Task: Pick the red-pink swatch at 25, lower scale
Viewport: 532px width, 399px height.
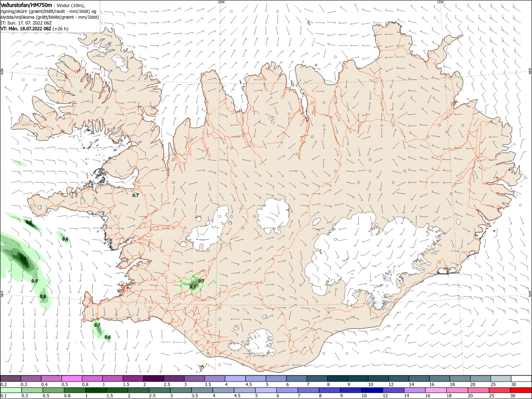Action: click(x=499, y=390)
